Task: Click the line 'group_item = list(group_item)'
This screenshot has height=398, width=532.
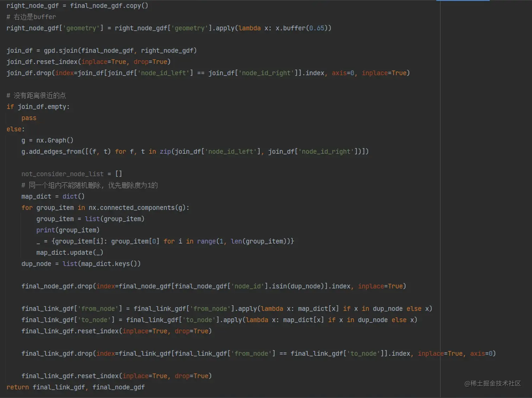Action: click(90, 219)
